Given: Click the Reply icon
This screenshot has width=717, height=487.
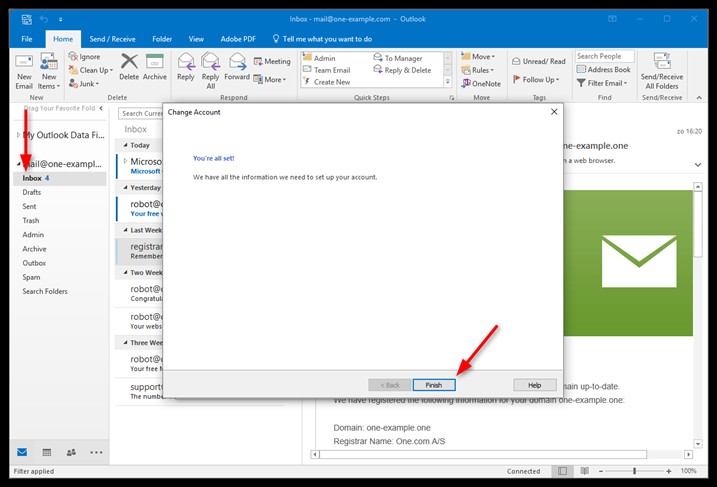Looking at the screenshot, I should [186, 62].
